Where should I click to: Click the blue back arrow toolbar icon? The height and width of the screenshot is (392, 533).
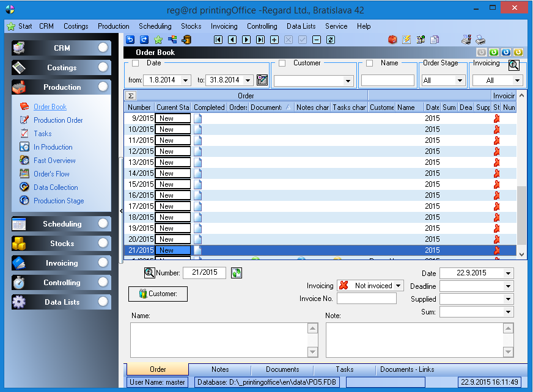click(130, 40)
